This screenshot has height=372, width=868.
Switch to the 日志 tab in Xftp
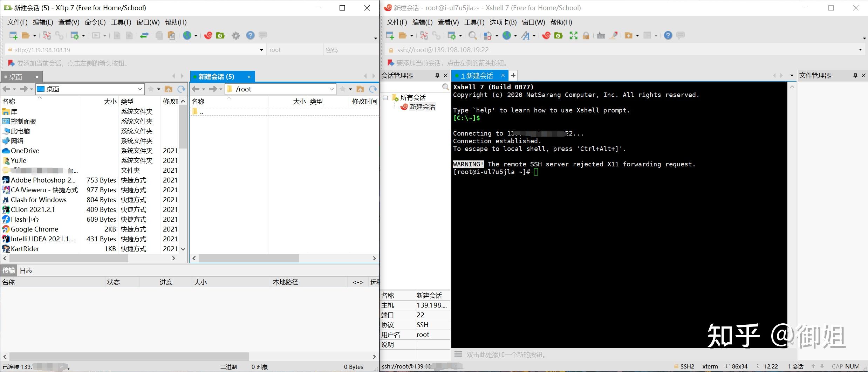[26, 270]
